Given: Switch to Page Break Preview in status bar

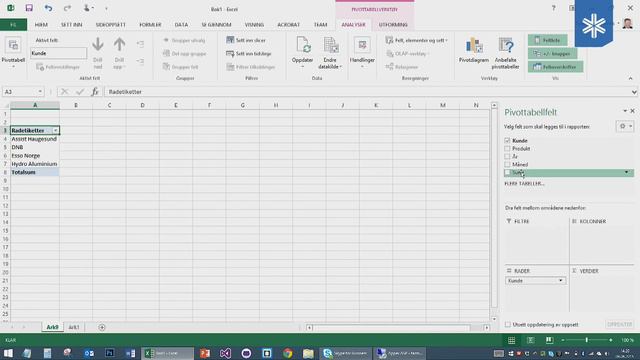Looking at the screenshot, I should (x=549, y=340).
